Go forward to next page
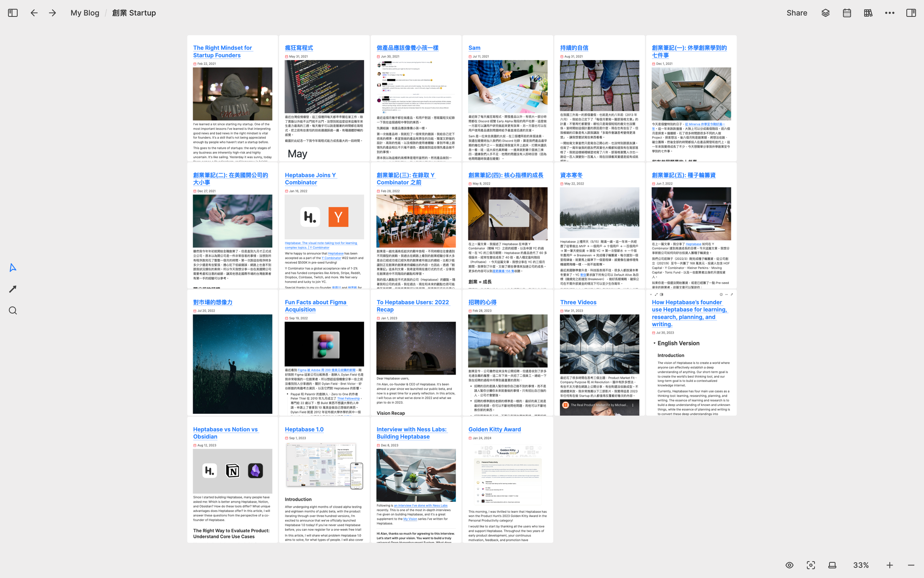The image size is (924, 578). click(x=53, y=13)
